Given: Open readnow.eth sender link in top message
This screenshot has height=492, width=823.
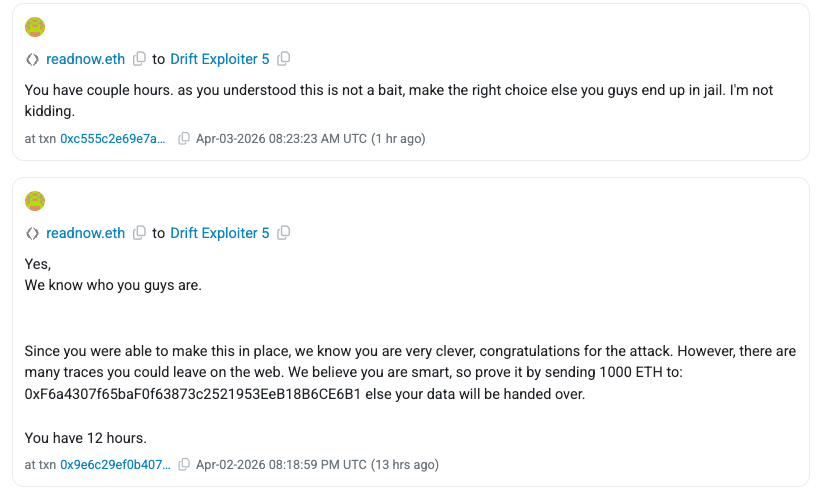Looking at the screenshot, I should pos(86,59).
